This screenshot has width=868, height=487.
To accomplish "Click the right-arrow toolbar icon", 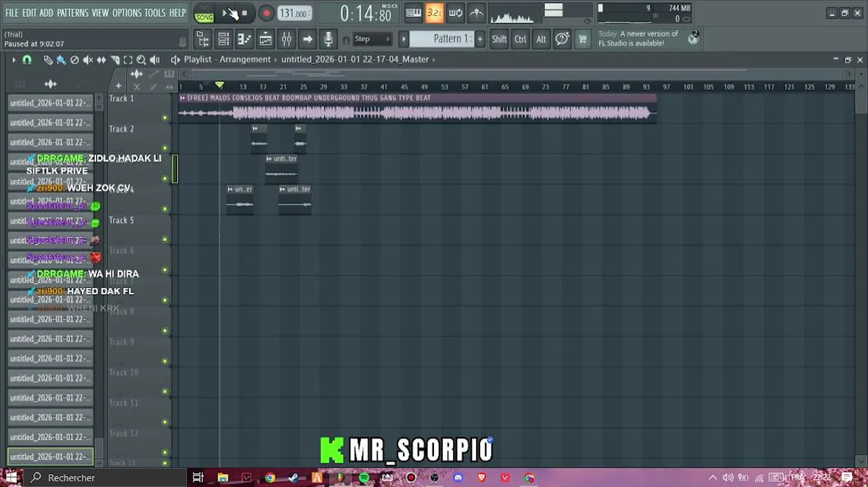I will point(308,39).
